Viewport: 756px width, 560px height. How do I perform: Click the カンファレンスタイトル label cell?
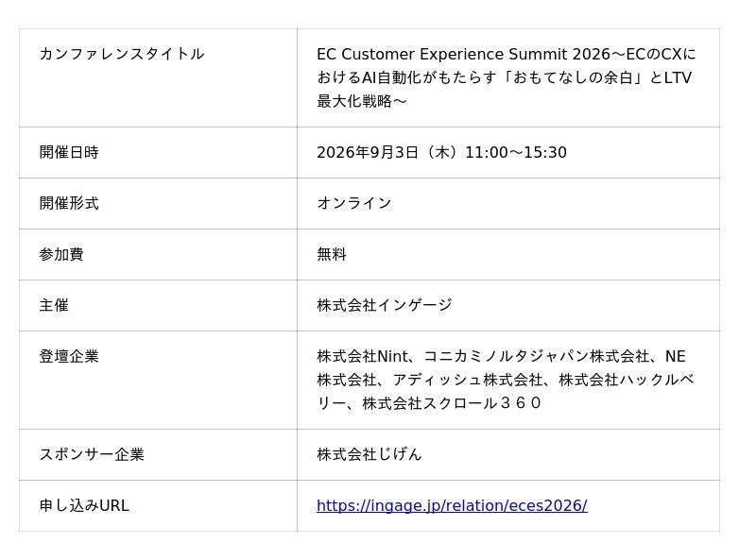(x=158, y=78)
